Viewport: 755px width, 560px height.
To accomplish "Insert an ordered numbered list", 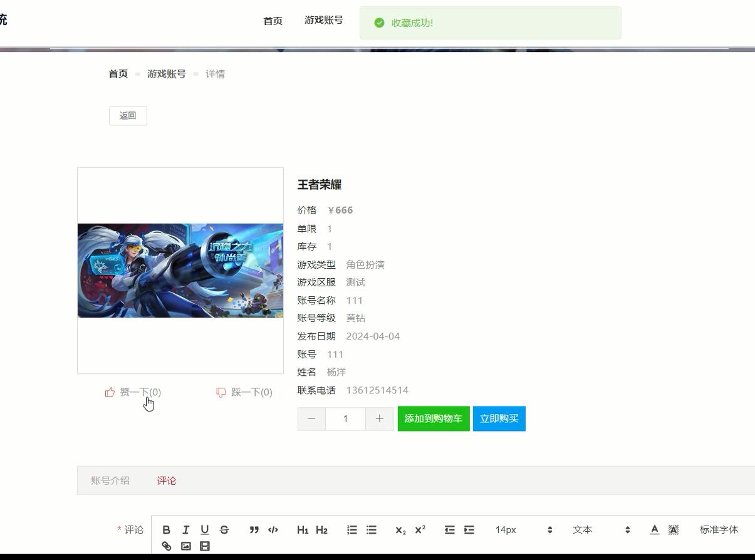I will point(352,529).
